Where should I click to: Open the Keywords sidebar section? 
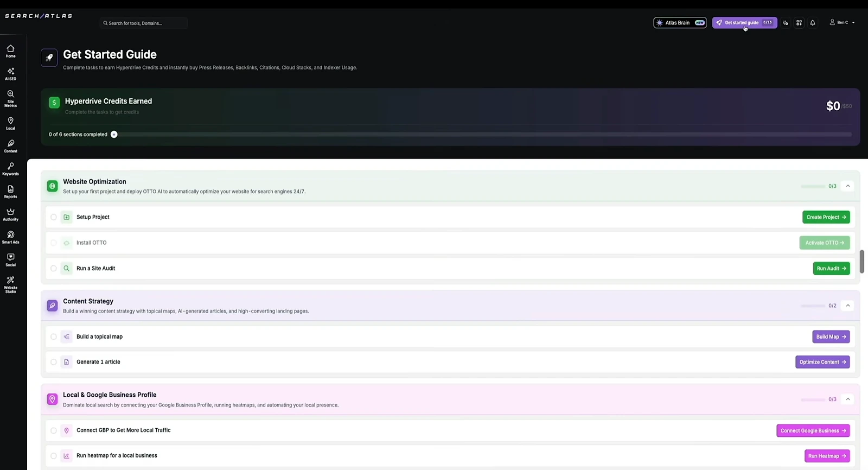point(10,169)
